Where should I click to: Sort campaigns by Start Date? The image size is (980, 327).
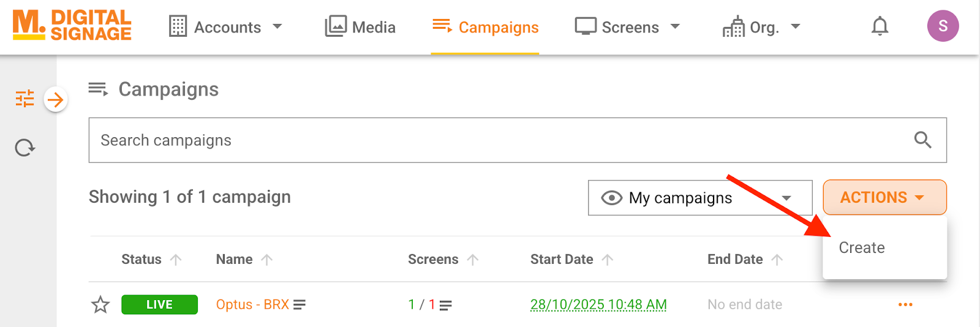click(x=607, y=260)
